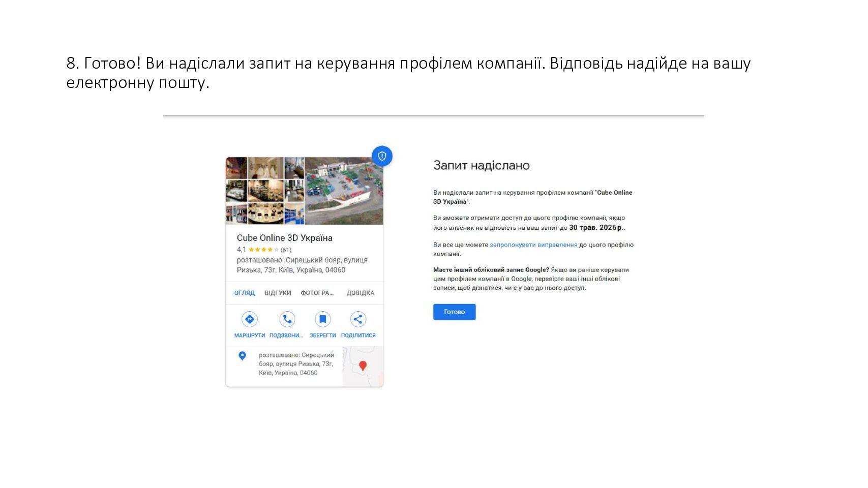Click the Запит надіслано heading
Screen dimensions: 868x488
tap(482, 165)
